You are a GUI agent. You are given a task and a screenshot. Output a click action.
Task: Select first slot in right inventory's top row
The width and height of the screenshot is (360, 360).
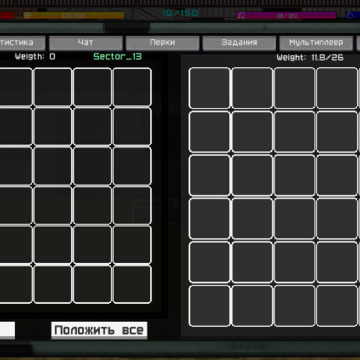click(x=209, y=88)
